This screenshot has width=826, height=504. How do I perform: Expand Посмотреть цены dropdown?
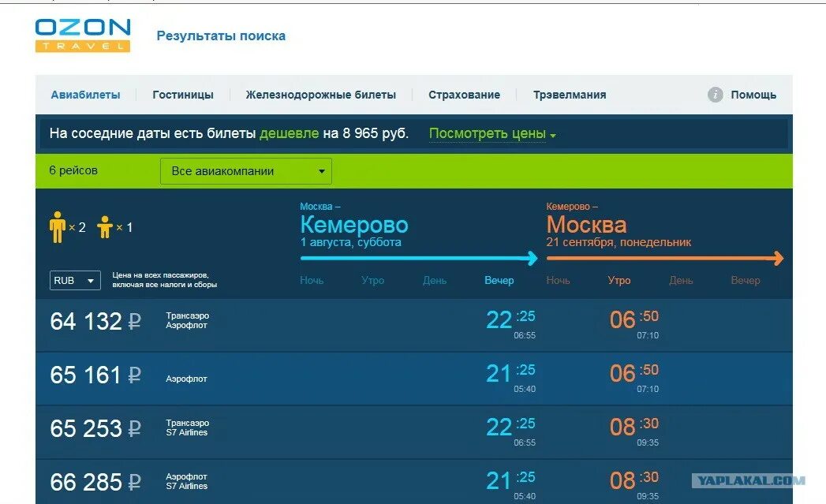[x=492, y=134]
